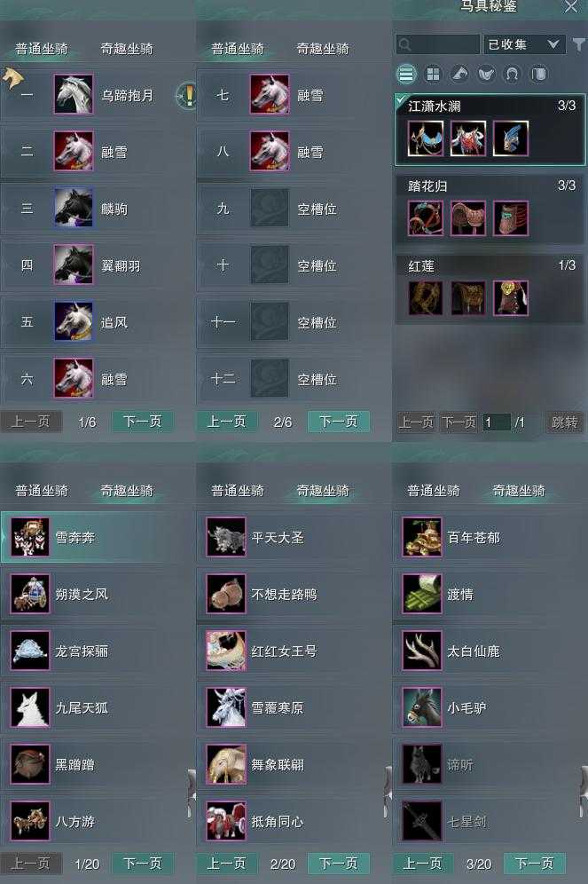Go to previous page from 3/20
The height and width of the screenshot is (884, 588).
(x=423, y=863)
